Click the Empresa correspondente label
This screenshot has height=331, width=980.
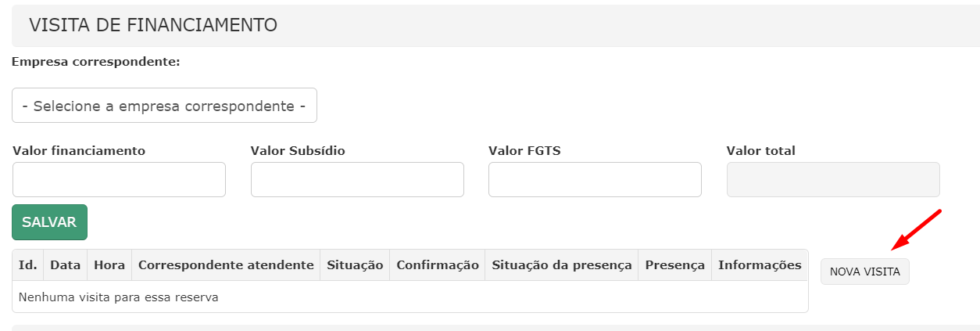click(96, 61)
